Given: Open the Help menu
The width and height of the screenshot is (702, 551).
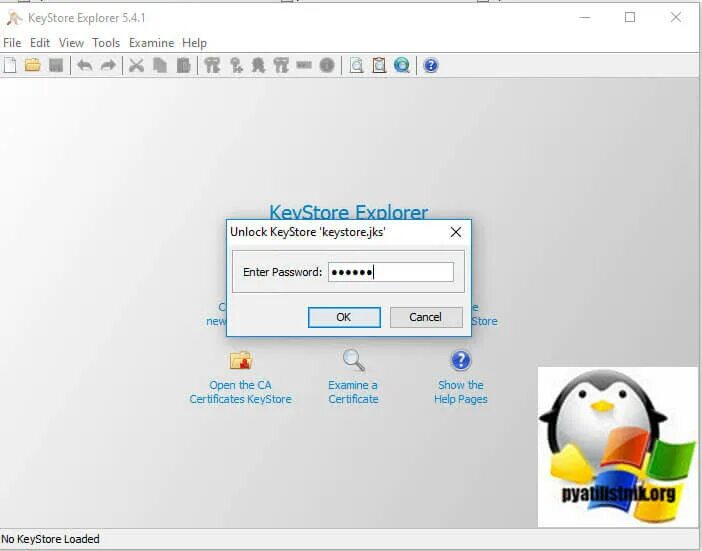Looking at the screenshot, I should tap(194, 43).
